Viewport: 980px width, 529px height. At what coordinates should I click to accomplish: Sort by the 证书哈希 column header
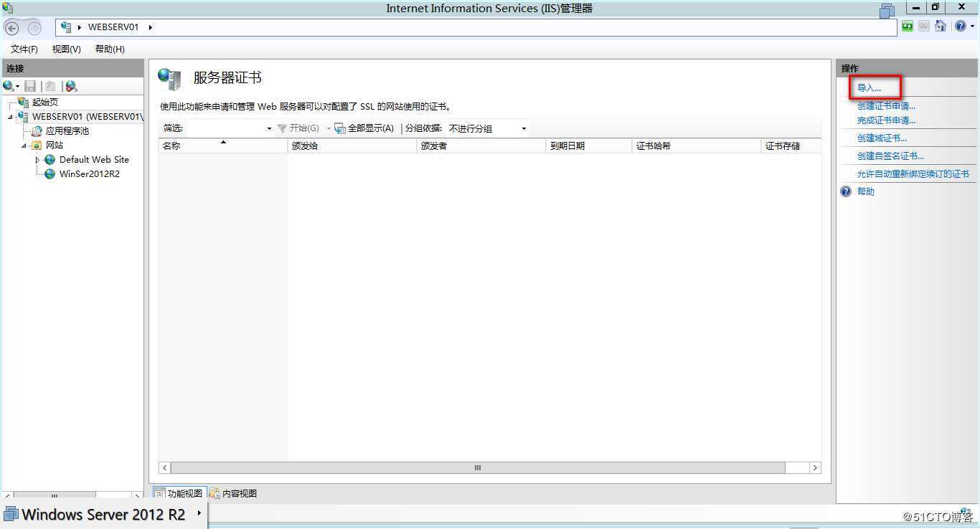click(696, 146)
